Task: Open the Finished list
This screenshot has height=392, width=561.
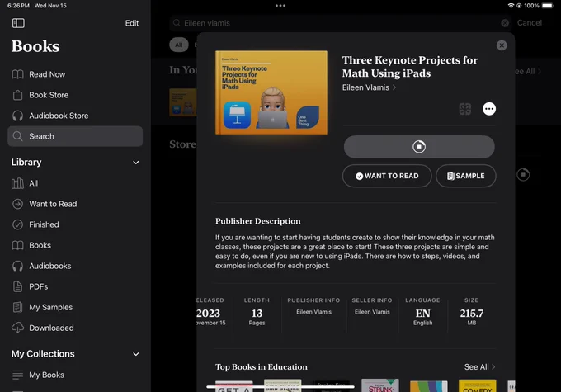Action: 75,224
